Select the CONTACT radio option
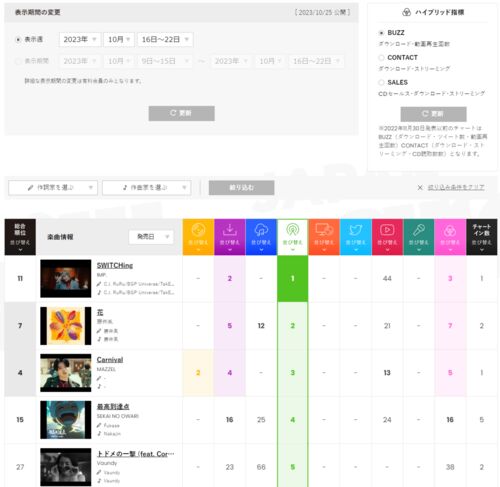This screenshot has height=487, width=500. [x=381, y=57]
